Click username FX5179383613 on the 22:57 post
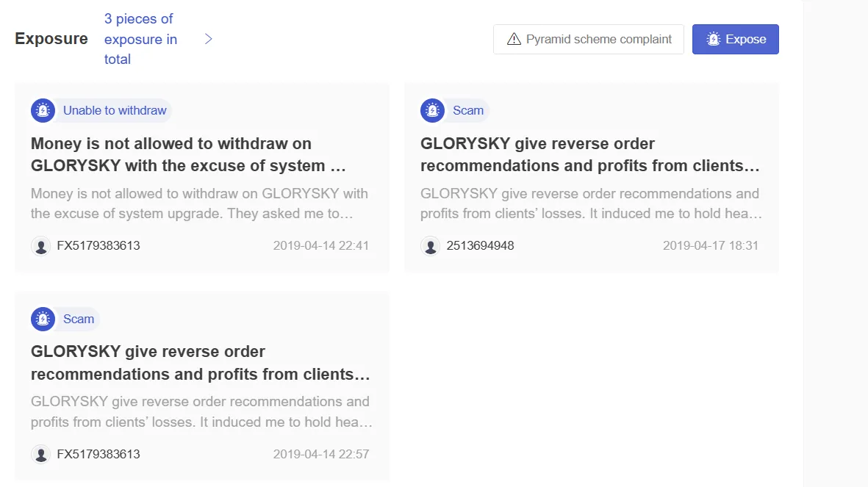This screenshot has height=487, width=868. click(98, 455)
